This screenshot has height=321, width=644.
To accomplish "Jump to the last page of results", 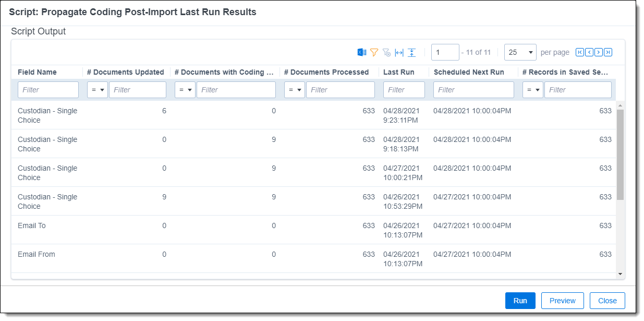I will tap(608, 52).
